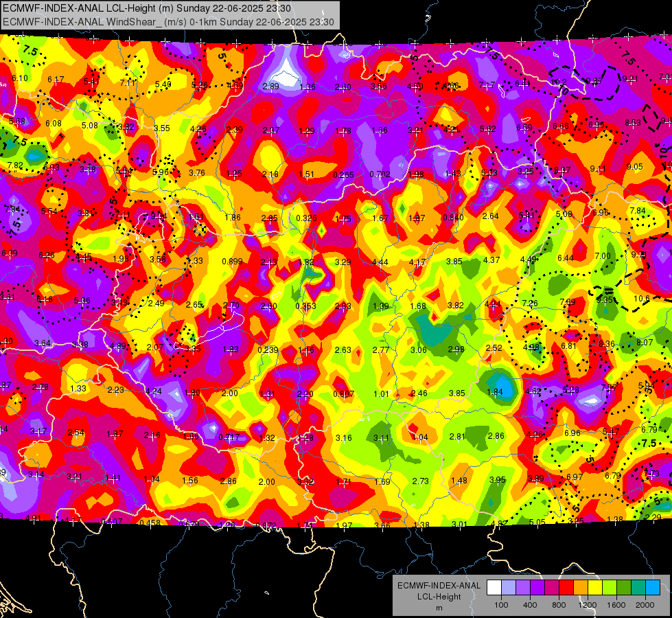Click the wind shear value 1.84
Viewport: 672px width, 618px height.
click(495, 391)
